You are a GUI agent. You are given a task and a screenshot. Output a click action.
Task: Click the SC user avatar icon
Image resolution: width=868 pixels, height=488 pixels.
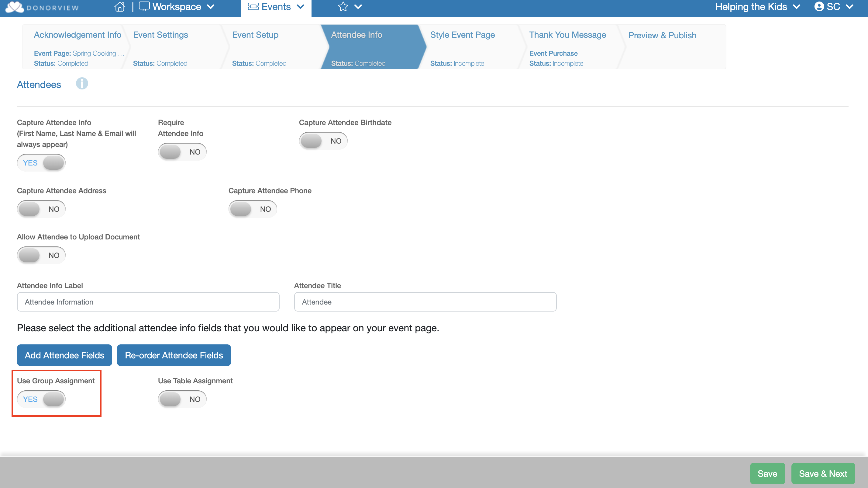pos(819,7)
